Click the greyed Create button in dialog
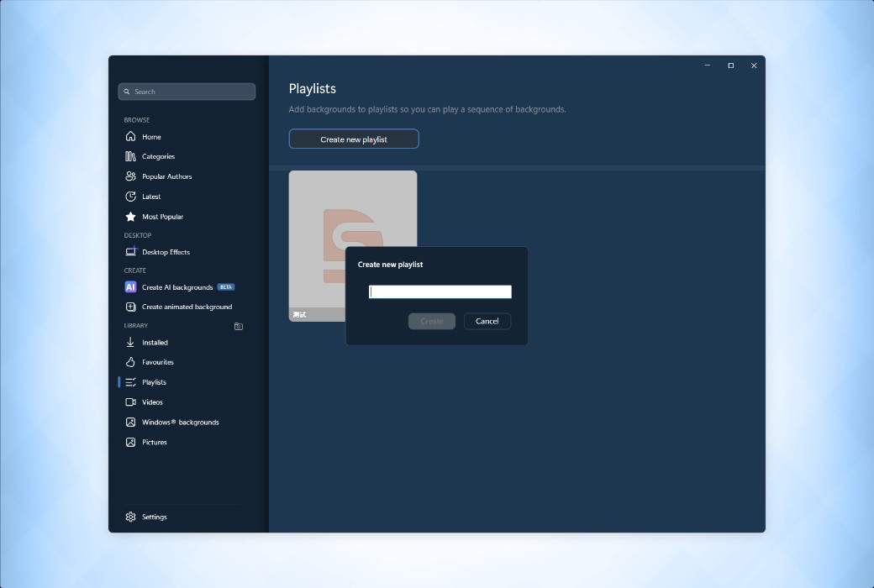874x588 pixels. click(x=431, y=321)
